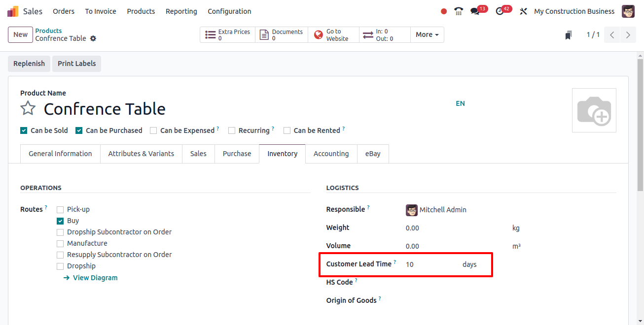Click the 1 / 1 pager counter

pos(593,35)
